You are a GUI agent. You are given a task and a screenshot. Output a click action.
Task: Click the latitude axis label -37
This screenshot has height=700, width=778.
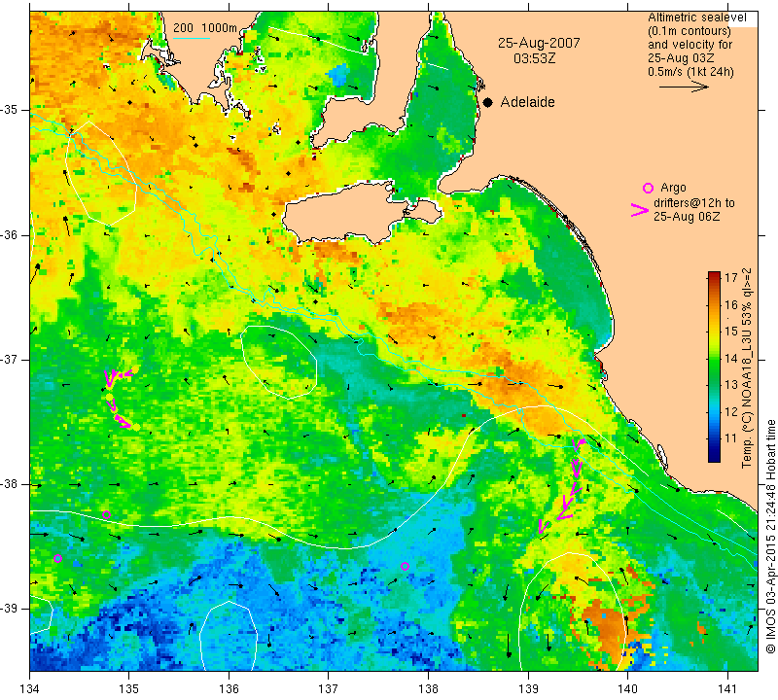tap(10, 359)
